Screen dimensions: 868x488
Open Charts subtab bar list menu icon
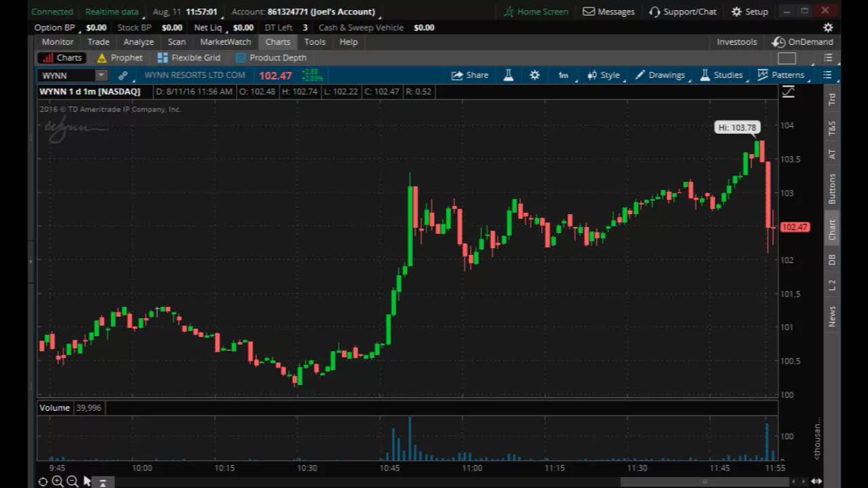(x=827, y=58)
